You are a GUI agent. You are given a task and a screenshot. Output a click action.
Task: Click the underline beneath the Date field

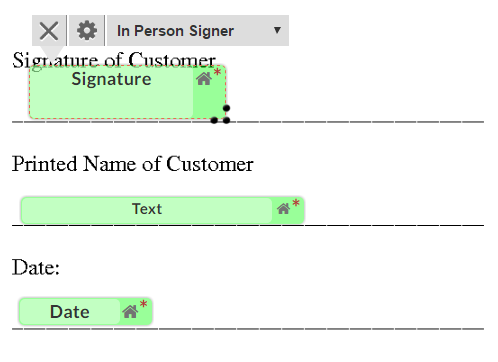click(248, 329)
